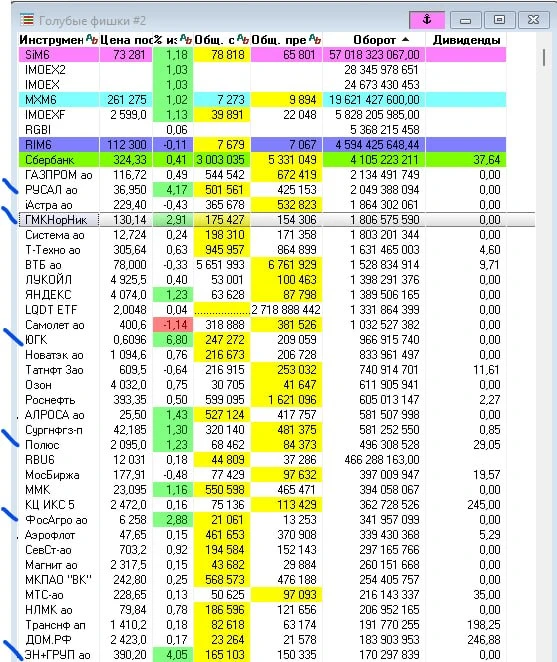Click the Цена посл column header

(126, 40)
